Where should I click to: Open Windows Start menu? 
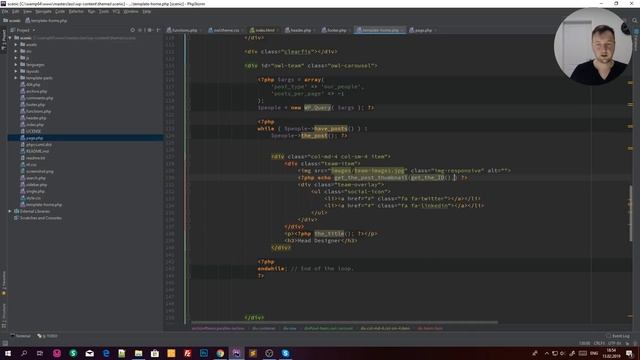click(x=7, y=353)
